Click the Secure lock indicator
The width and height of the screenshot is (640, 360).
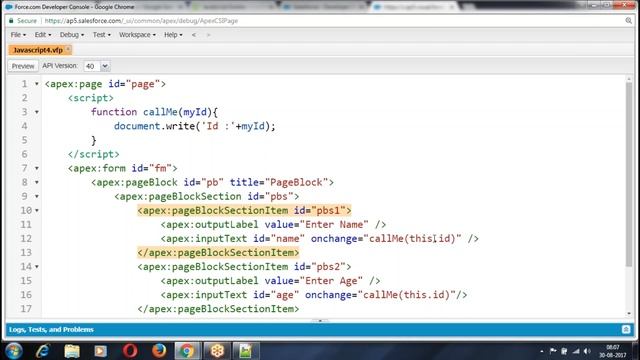pos(23,21)
